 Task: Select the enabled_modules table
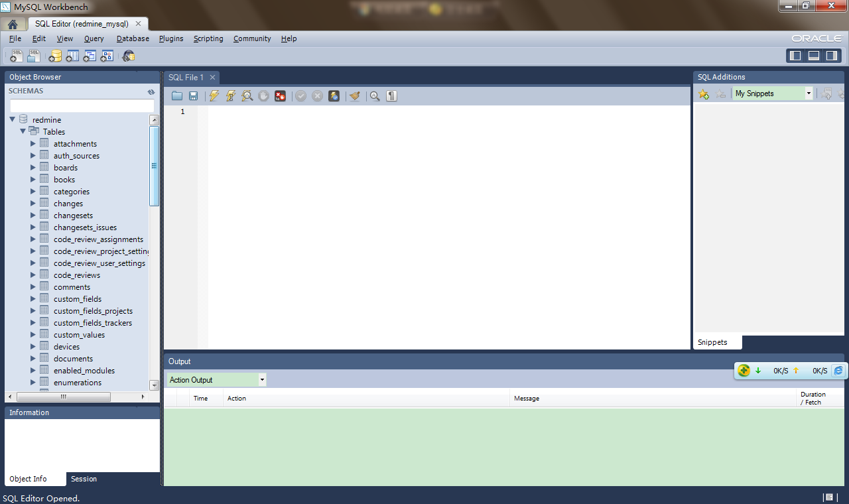click(x=84, y=371)
